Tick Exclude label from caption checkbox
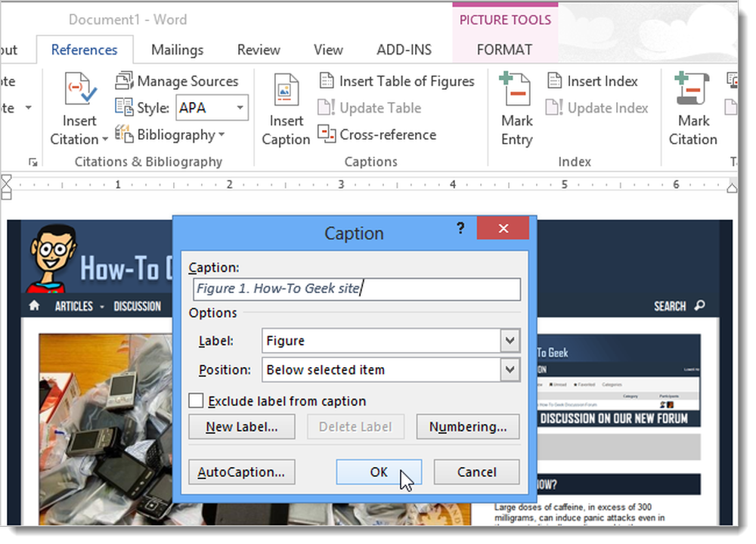756x544 pixels. pos(196,400)
